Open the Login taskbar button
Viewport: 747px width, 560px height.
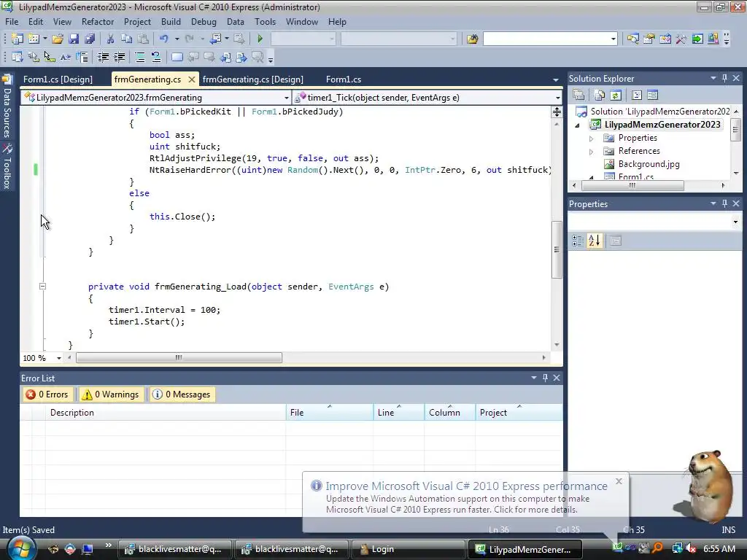coord(408,549)
